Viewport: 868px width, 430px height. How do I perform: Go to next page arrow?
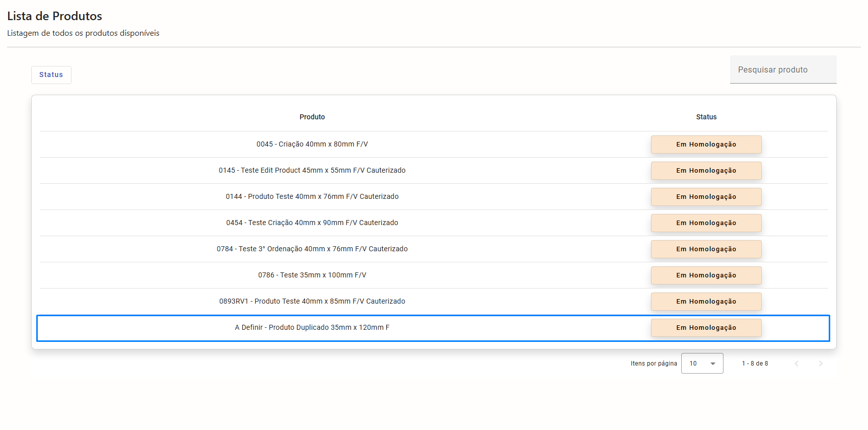pos(820,364)
